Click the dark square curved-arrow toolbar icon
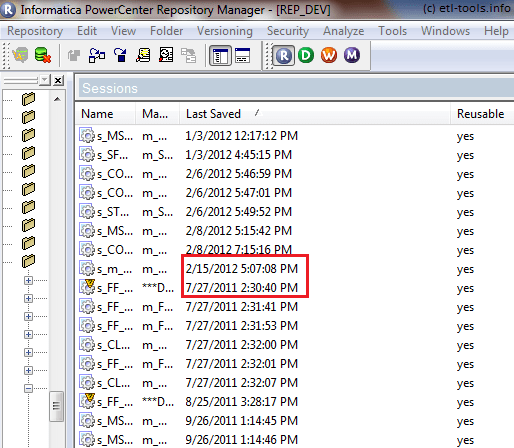The image size is (514, 448). (120, 55)
